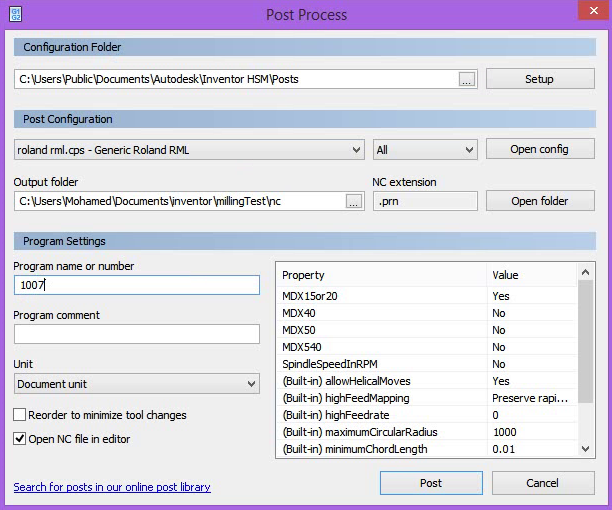Click the property list scrollbar thumb

point(585,342)
